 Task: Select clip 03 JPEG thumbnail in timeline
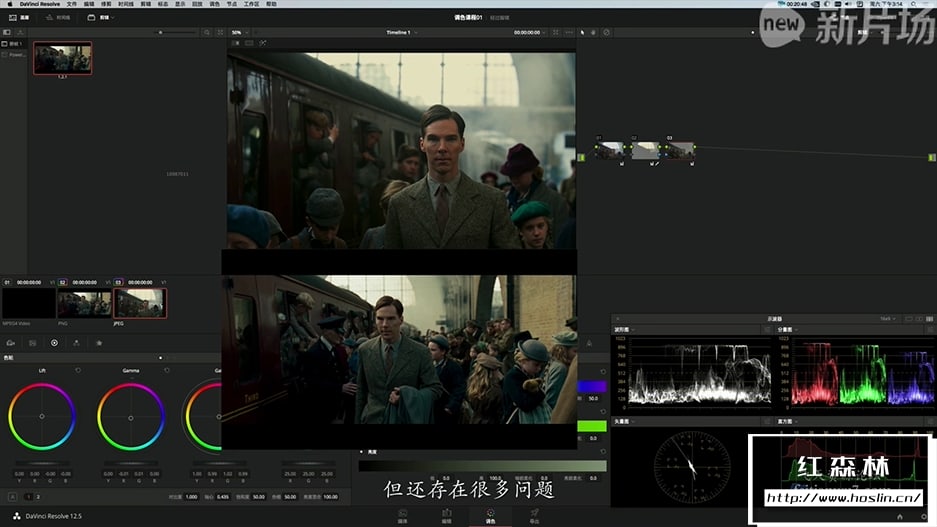click(x=140, y=304)
